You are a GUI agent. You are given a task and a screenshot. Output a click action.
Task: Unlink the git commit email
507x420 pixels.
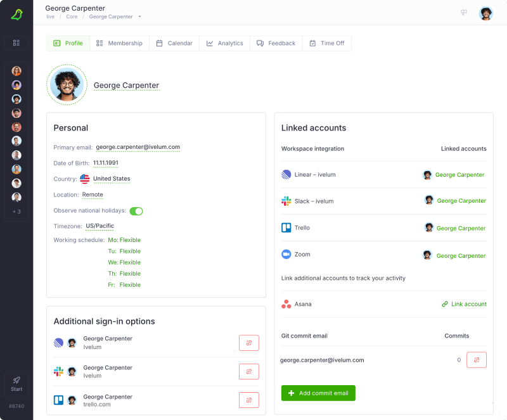coord(477,360)
